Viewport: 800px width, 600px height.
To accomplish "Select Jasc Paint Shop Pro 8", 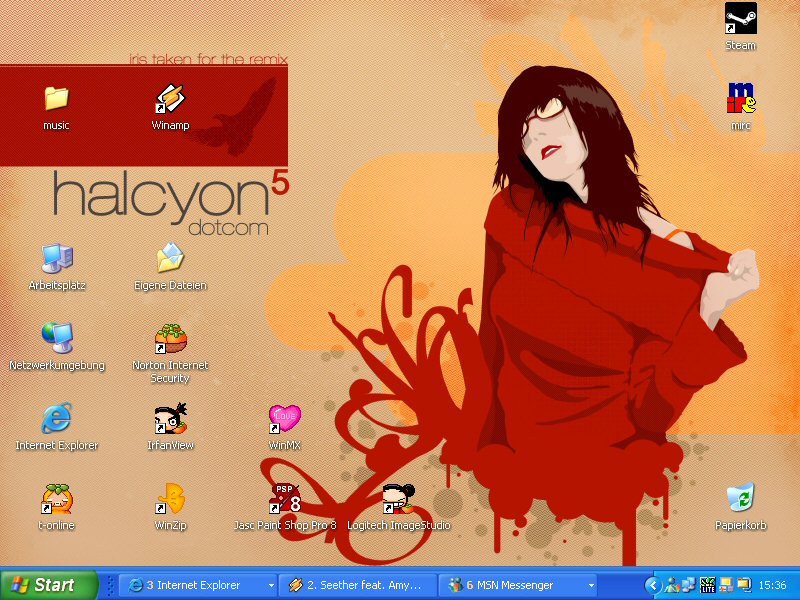I will coord(285,498).
